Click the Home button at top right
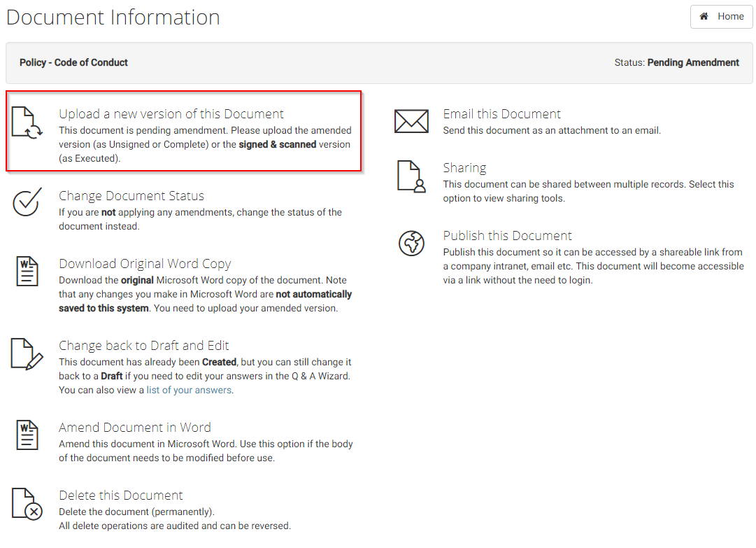The image size is (756, 548). pyautogui.click(x=721, y=16)
